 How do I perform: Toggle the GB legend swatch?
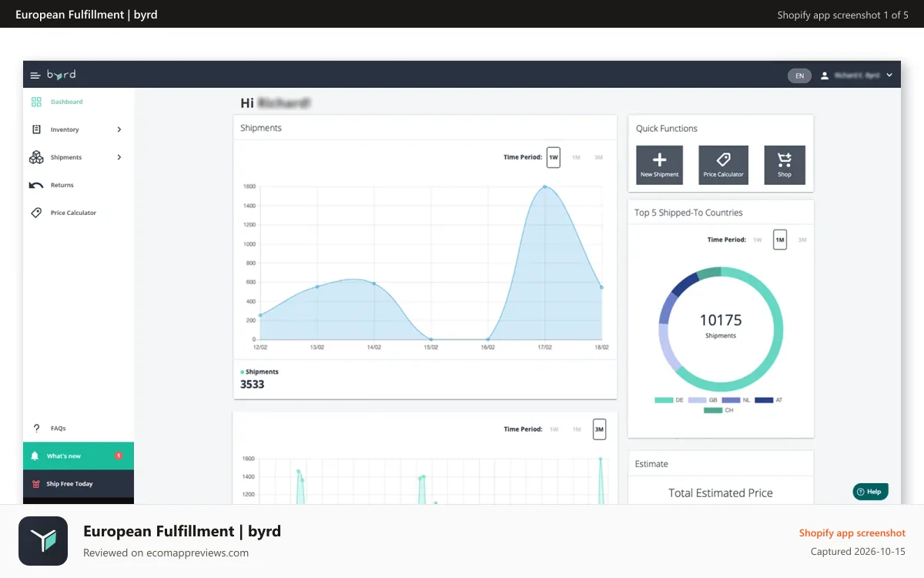(697, 400)
